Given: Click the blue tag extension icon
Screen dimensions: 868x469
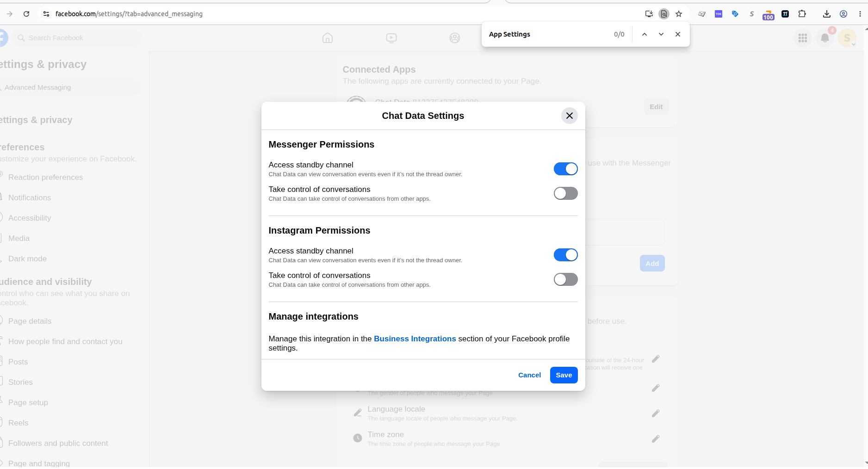Looking at the screenshot, I should coord(735,14).
